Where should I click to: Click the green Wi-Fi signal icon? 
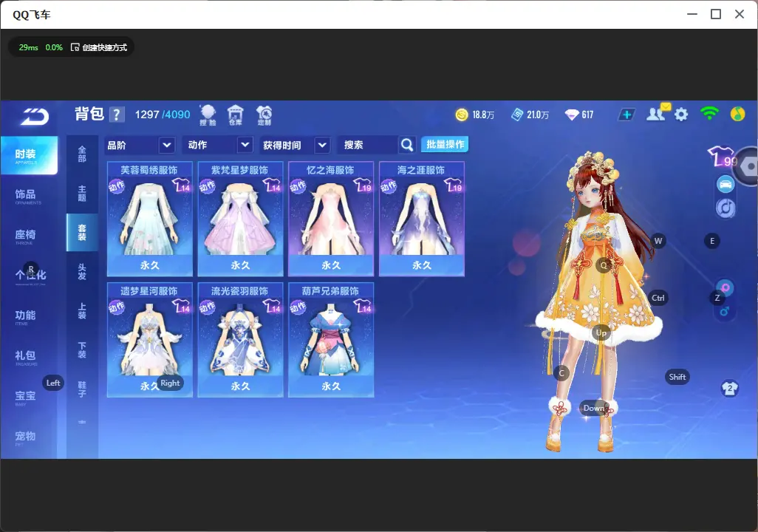coord(709,114)
